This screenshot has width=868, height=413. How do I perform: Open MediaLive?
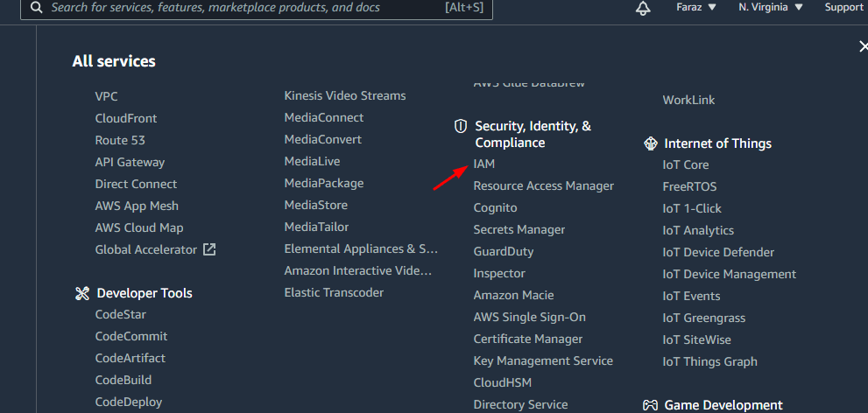(312, 162)
